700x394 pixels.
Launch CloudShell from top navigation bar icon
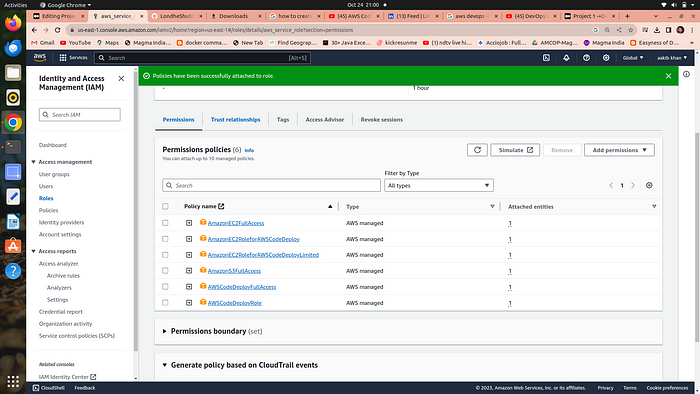[x=546, y=58]
